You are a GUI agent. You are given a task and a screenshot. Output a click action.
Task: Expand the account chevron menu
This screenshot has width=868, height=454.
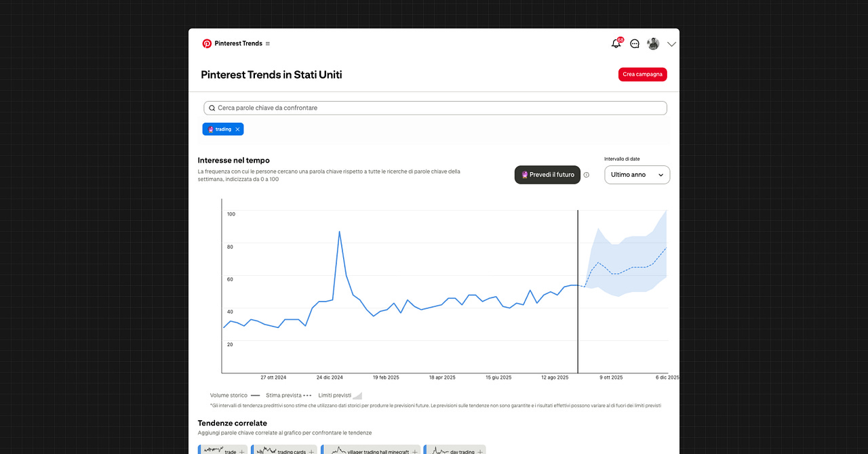671,43
